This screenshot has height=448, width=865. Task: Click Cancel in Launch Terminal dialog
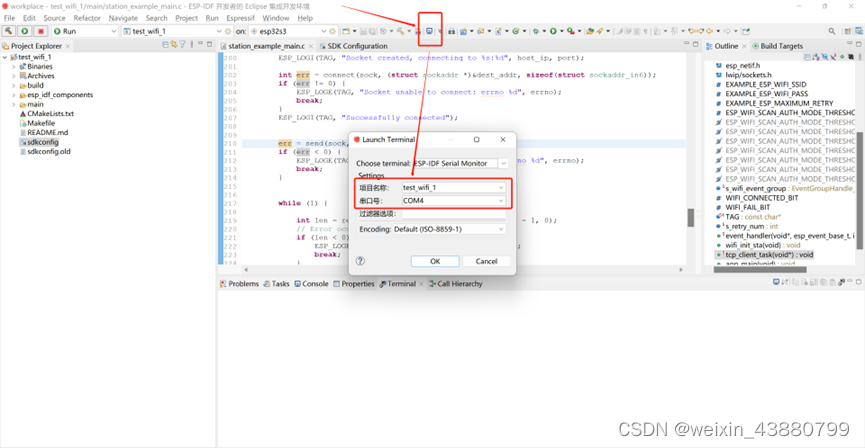(486, 262)
